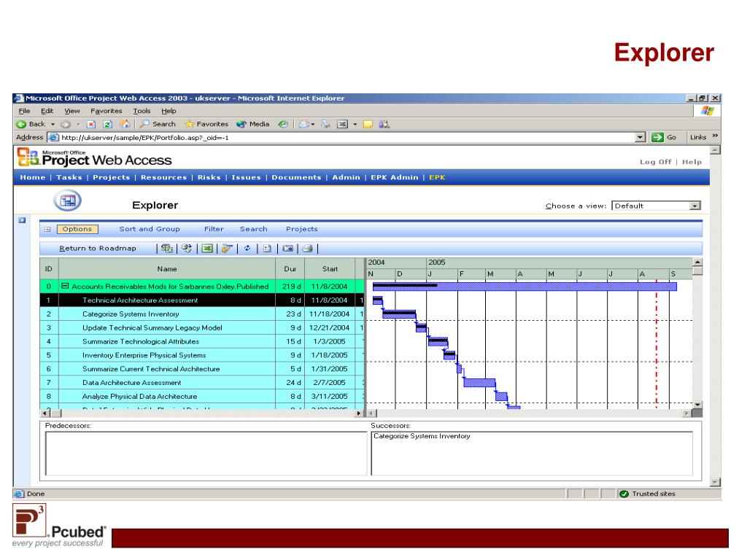Click the camera snapshot icon in Explorer toolbar
747x560 pixels.
click(x=287, y=248)
